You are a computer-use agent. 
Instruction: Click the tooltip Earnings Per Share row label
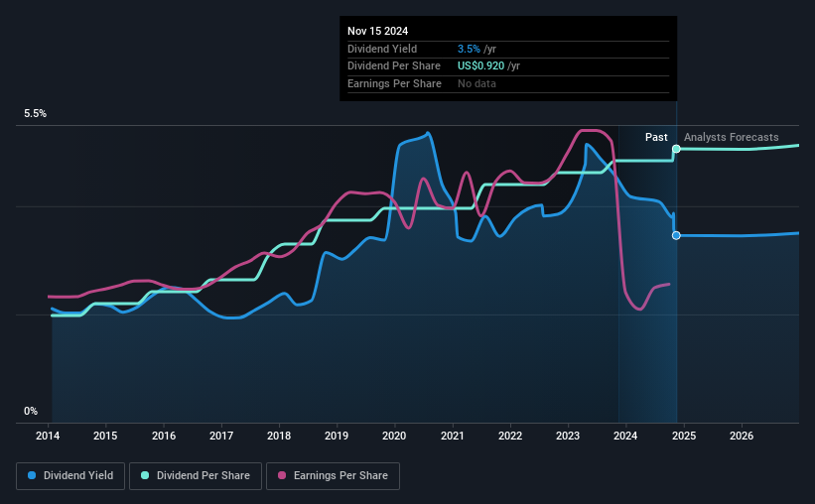(394, 83)
